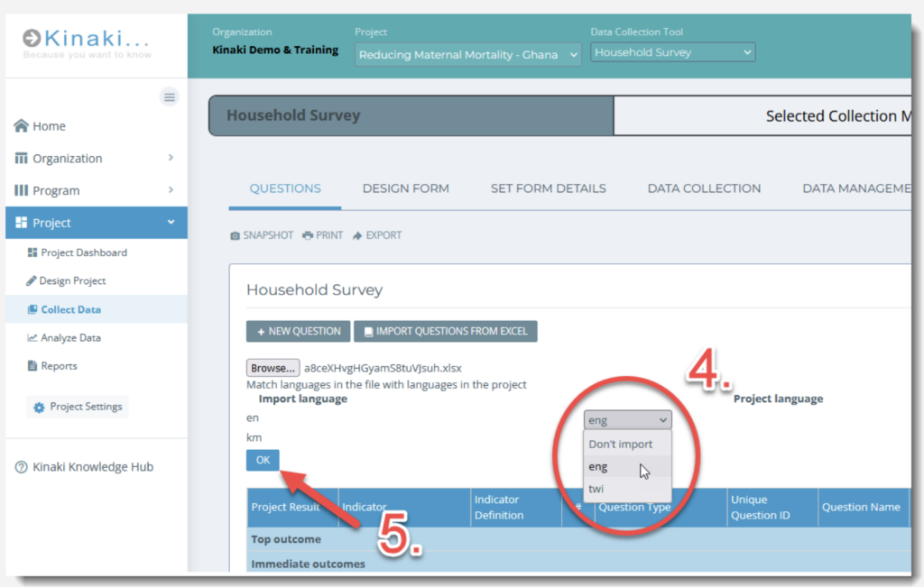Open Kinaki Knowledge Hub link
This screenshot has height=587, width=924.
click(84, 467)
